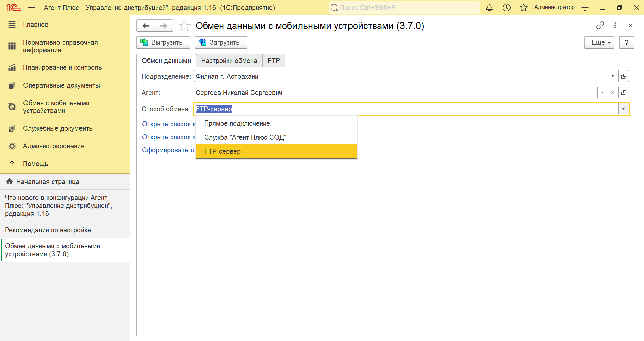Viewport: 644px width, 341px height.
Task: Click the Администратор user name
Action: coord(554,7)
